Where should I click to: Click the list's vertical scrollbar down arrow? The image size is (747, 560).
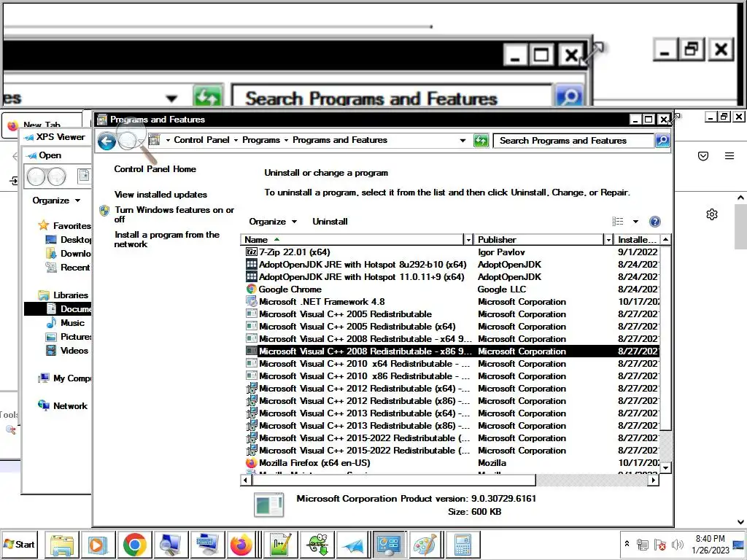[x=665, y=467]
